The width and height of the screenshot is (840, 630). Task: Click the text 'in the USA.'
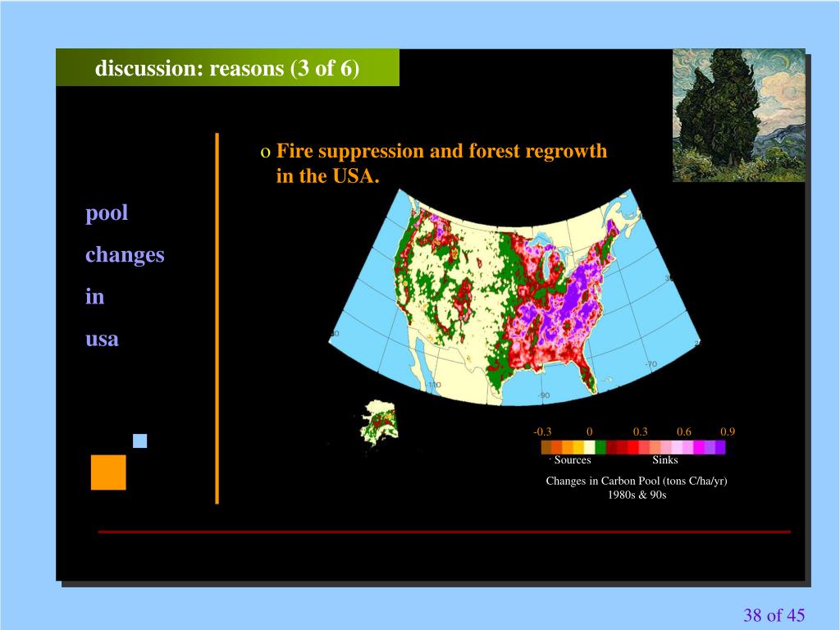click(x=328, y=176)
